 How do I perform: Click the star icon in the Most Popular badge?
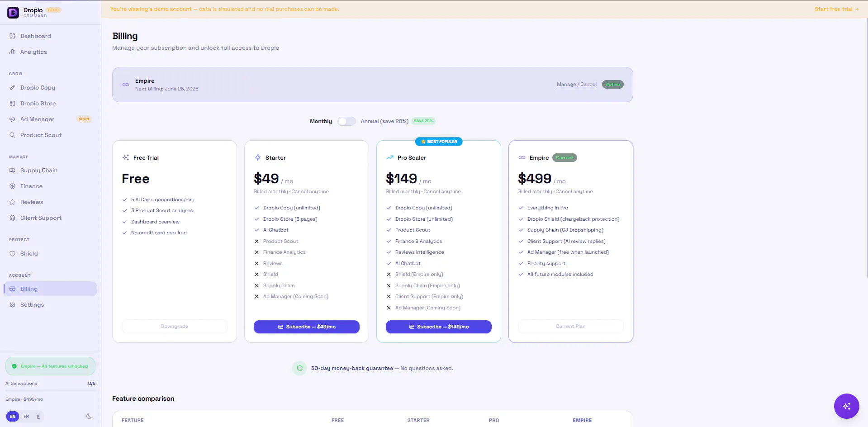[x=423, y=142]
